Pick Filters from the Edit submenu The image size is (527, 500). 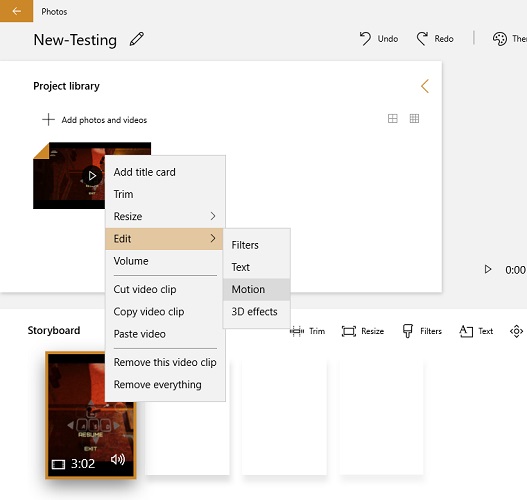tap(256, 245)
